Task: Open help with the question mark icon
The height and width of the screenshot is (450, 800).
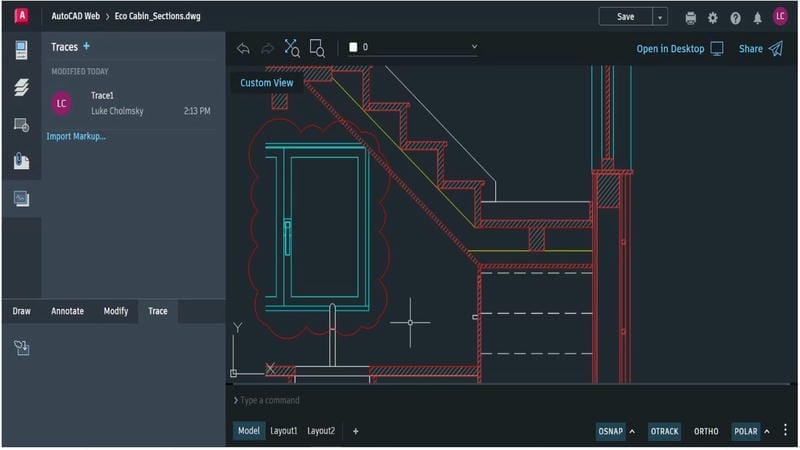Action: point(735,18)
